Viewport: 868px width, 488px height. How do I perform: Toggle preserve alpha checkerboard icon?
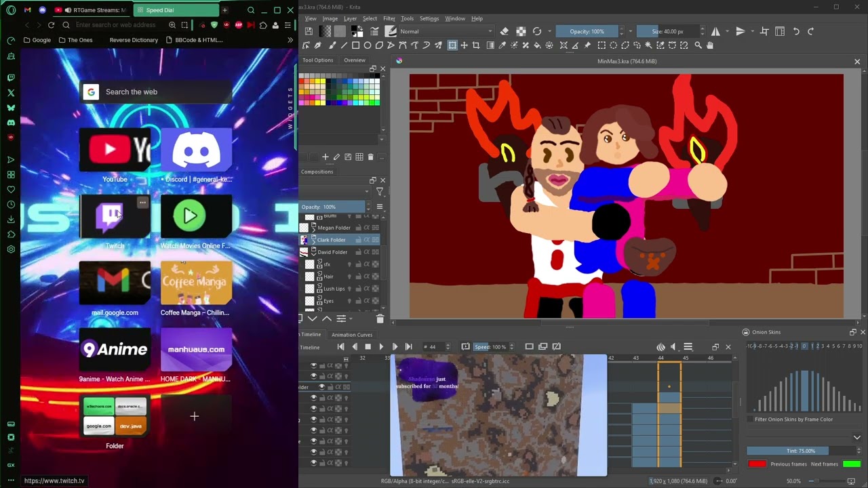[521, 31]
